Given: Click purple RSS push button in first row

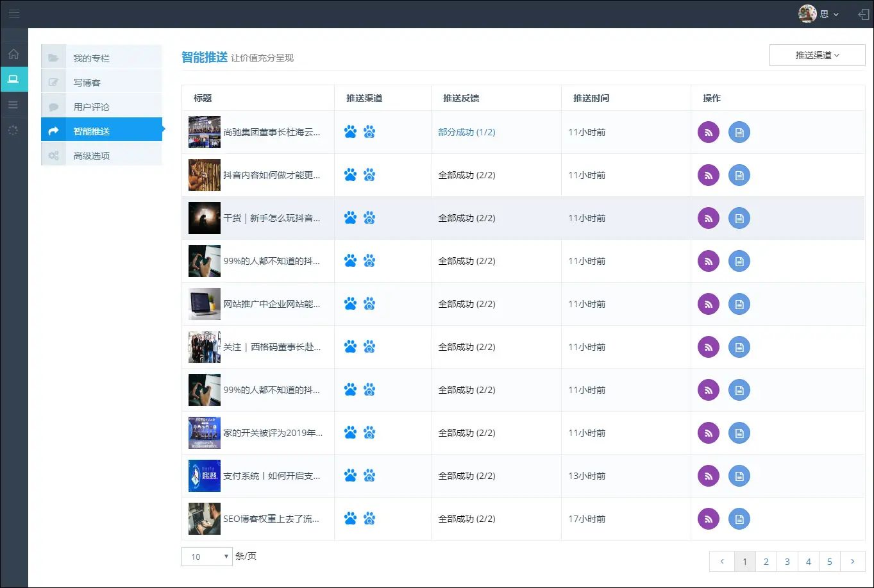Looking at the screenshot, I should [709, 132].
